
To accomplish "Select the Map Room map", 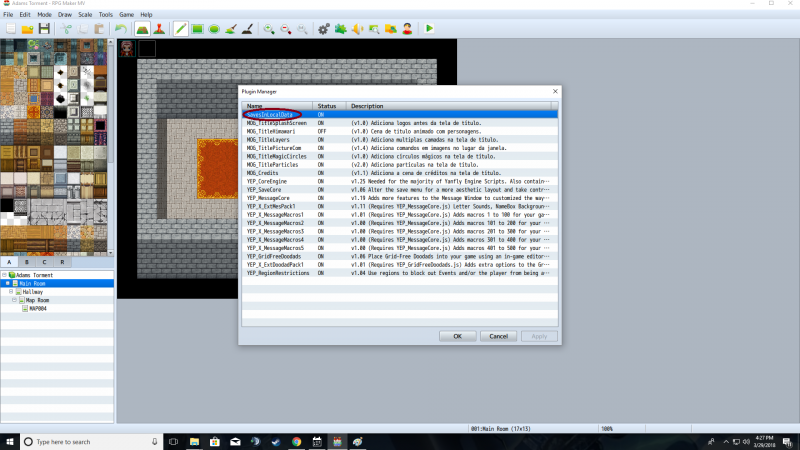I will (x=37, y=300).
